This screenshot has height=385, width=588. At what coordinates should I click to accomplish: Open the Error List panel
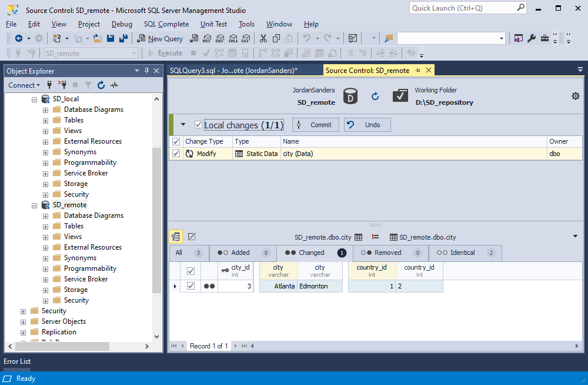point(17,361)
